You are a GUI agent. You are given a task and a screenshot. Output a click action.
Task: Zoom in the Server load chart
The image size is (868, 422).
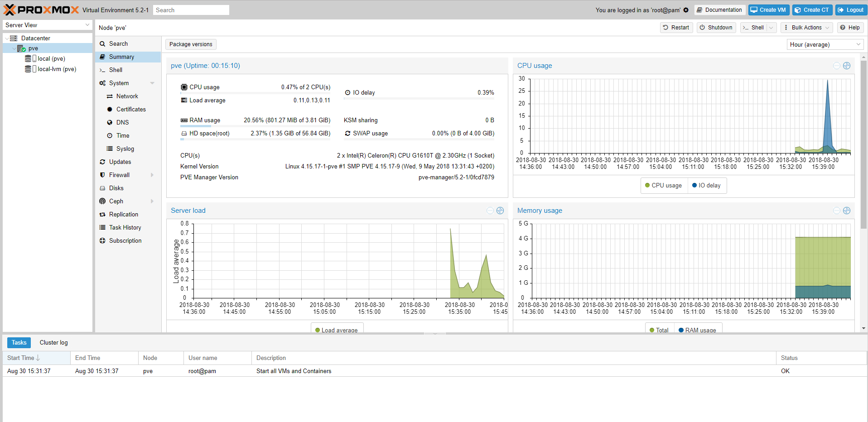pos(500,211)
